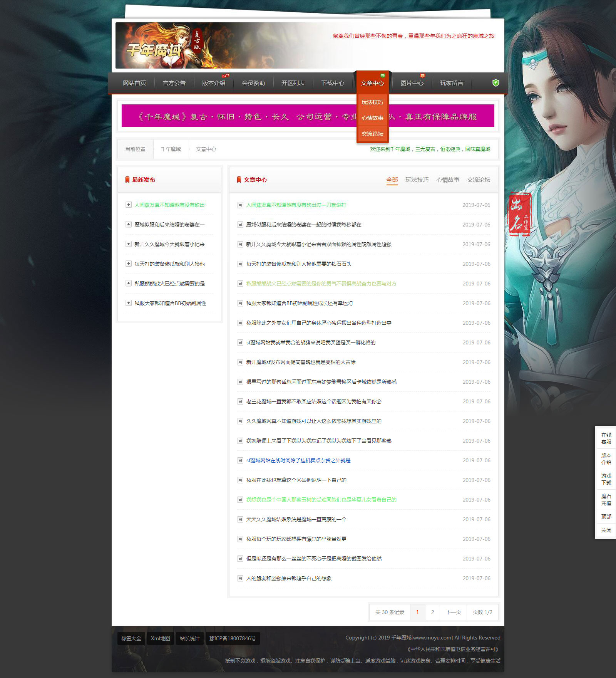Select 交流论坛 from the dropdown submenu
Viewport: 616px width, 678px height.
click(x=372, y=134)
